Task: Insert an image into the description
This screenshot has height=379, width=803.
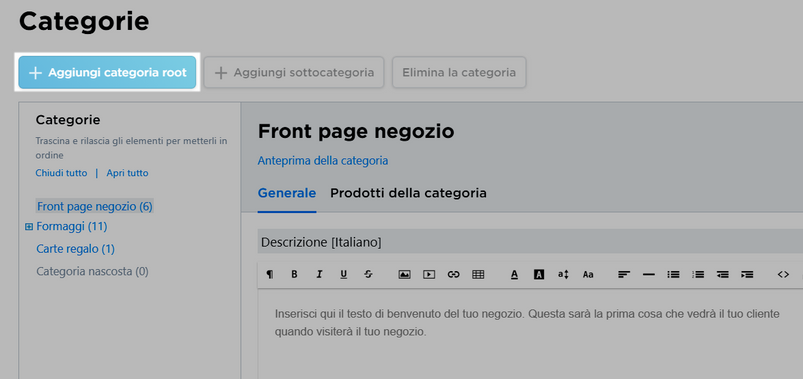Action: tap(404, 275)
